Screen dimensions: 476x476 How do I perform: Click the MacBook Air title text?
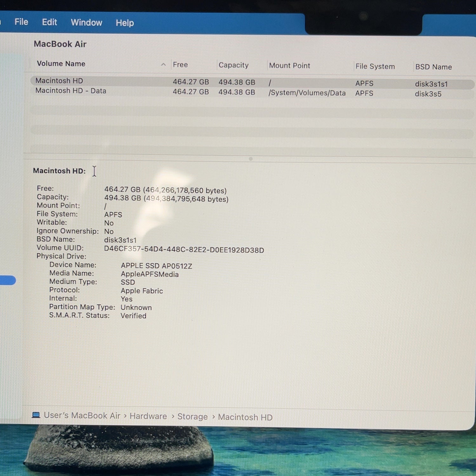pyautogui.click(x=60, y=44)
